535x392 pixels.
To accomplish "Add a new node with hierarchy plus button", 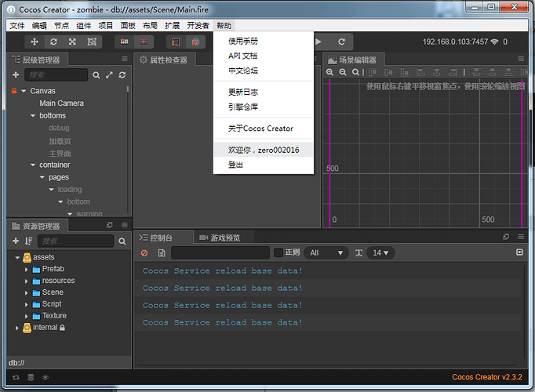I will (x=16, y=74).
